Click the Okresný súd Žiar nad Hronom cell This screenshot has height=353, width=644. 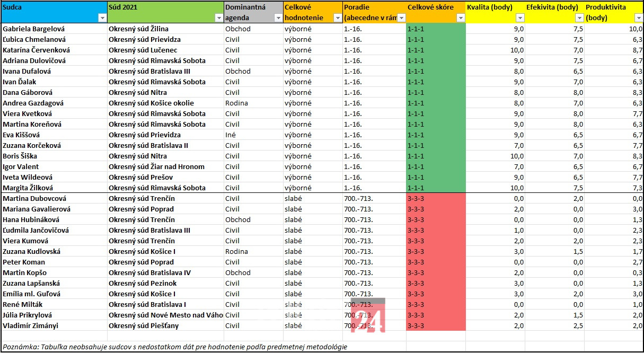tap(156, 166)
